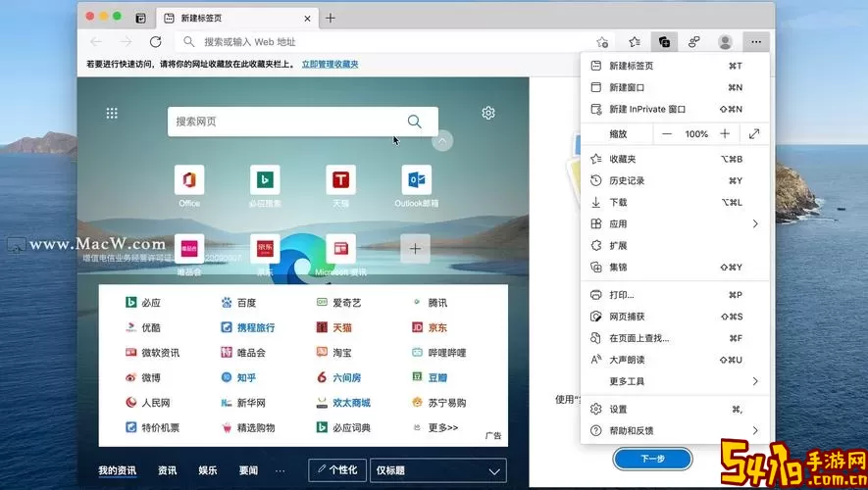Open the 微软资讯 link

152,352
